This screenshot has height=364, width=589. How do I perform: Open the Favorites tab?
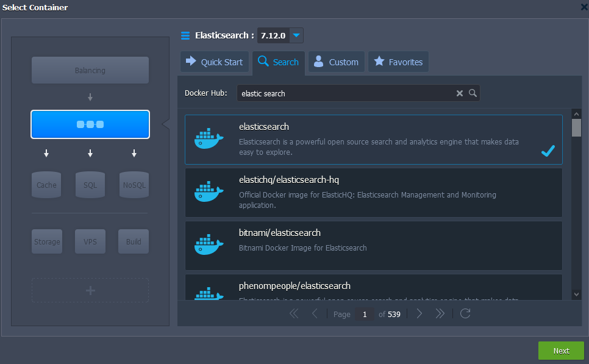point(398,62)
